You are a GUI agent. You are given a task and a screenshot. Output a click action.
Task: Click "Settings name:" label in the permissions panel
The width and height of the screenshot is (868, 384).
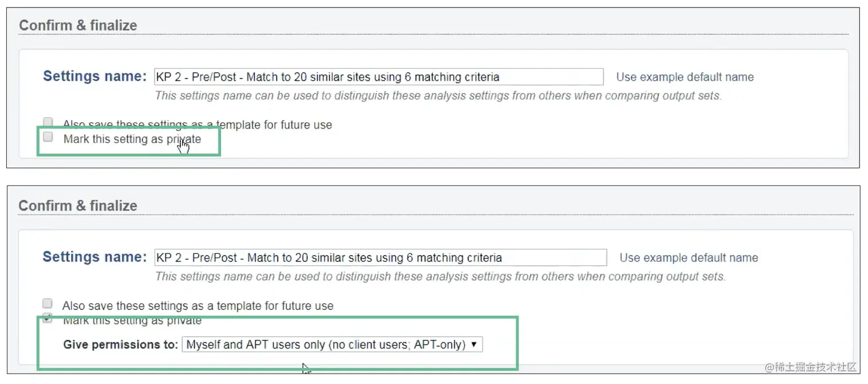pos(95,257)
